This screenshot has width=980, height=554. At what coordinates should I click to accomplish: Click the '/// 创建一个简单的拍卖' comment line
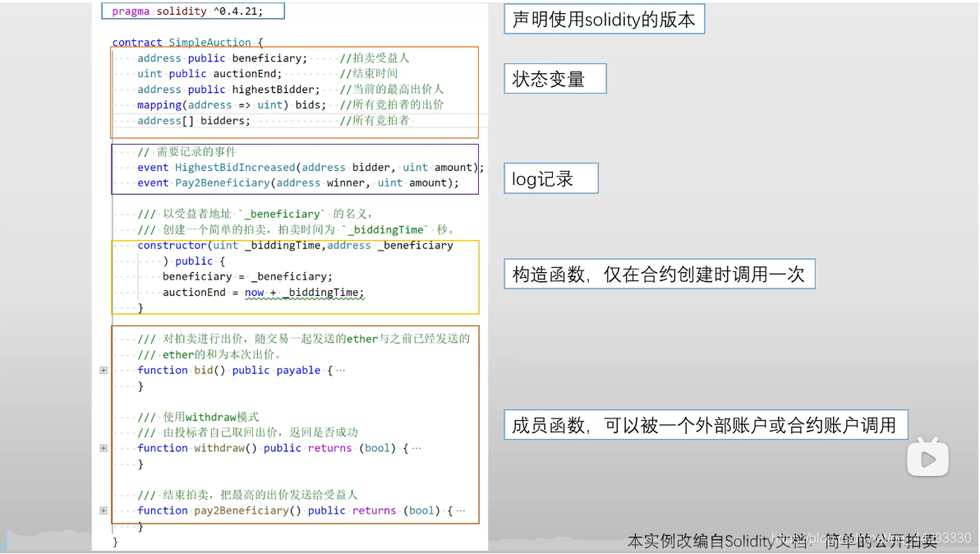click(x=297, y=229)
